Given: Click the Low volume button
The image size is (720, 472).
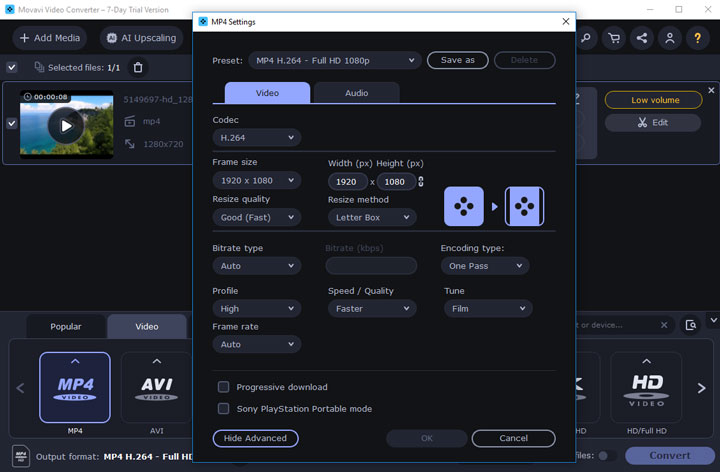Looking at the screenshot, I should pos(653,100).
